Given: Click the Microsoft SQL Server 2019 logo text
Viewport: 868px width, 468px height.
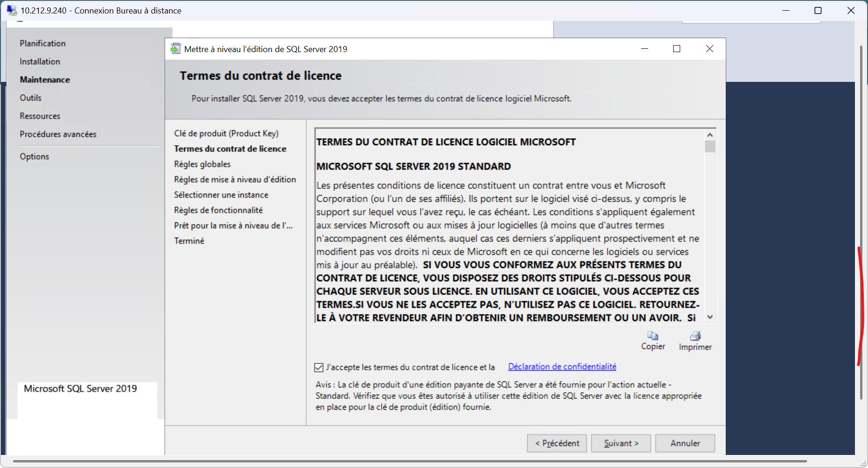Looking at the screenshot, I should 80,388.
